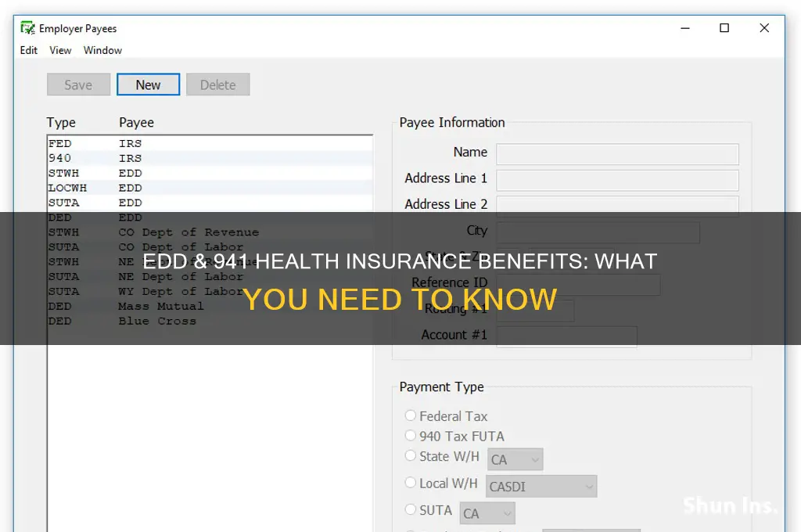This screenshot has height=532, width=801.
Task: Select the LOCWH EDD payee row
Action: (210, 188)
